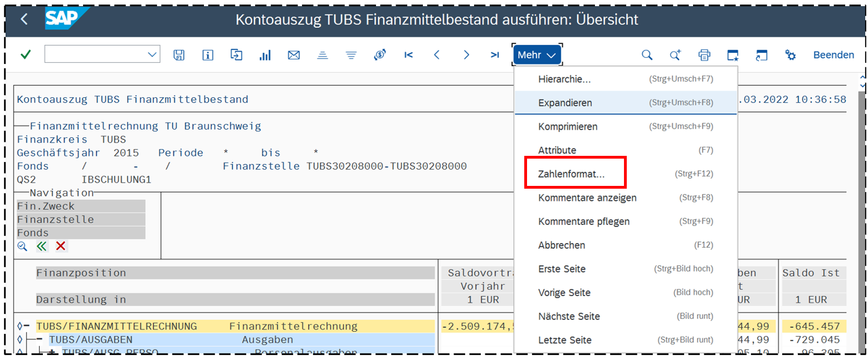Image resolution: width=868 pixels, height=359 pixels.
Task: Click the printer icon in toolbar
Action: click(704, 55)
